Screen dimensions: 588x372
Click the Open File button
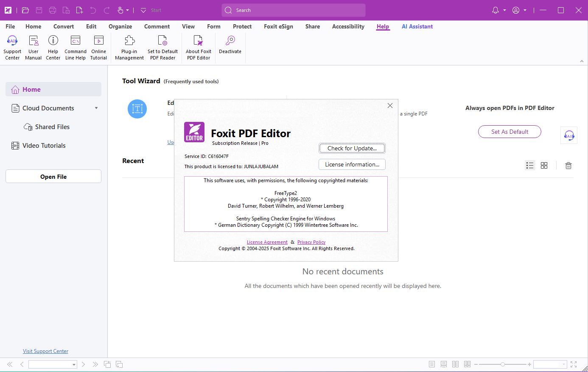pos(53,176)
